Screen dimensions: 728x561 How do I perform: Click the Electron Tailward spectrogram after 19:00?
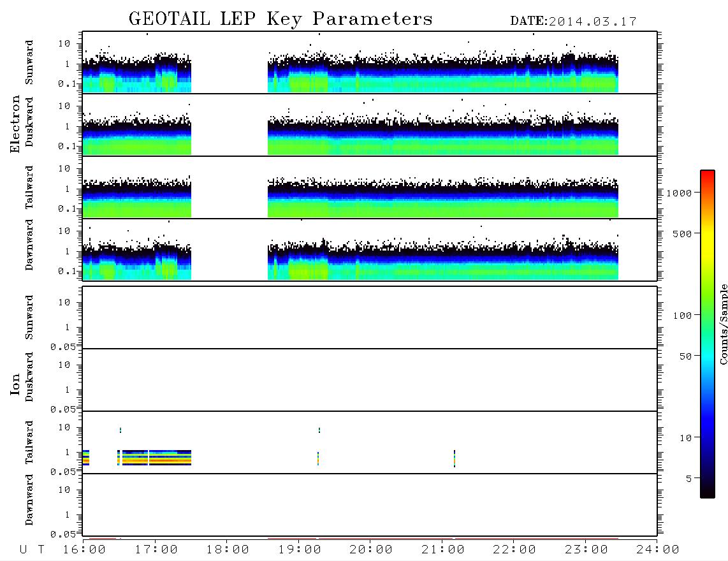443,198
